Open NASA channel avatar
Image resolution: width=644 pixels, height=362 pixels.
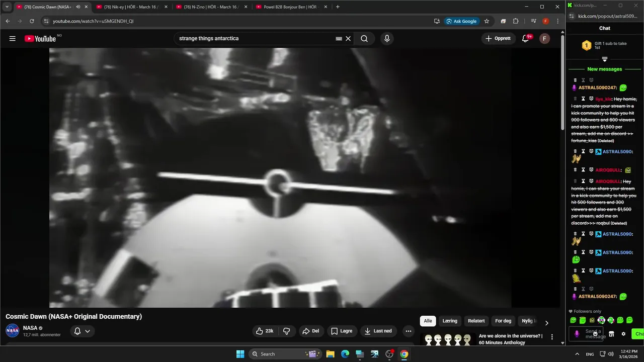click(x=13, y=331)
